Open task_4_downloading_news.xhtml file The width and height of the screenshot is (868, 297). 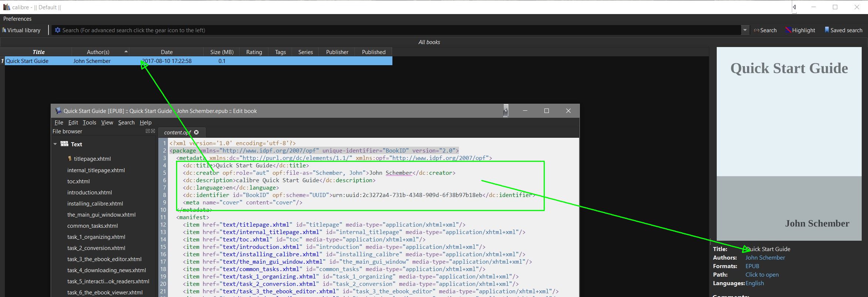point(107,270)
